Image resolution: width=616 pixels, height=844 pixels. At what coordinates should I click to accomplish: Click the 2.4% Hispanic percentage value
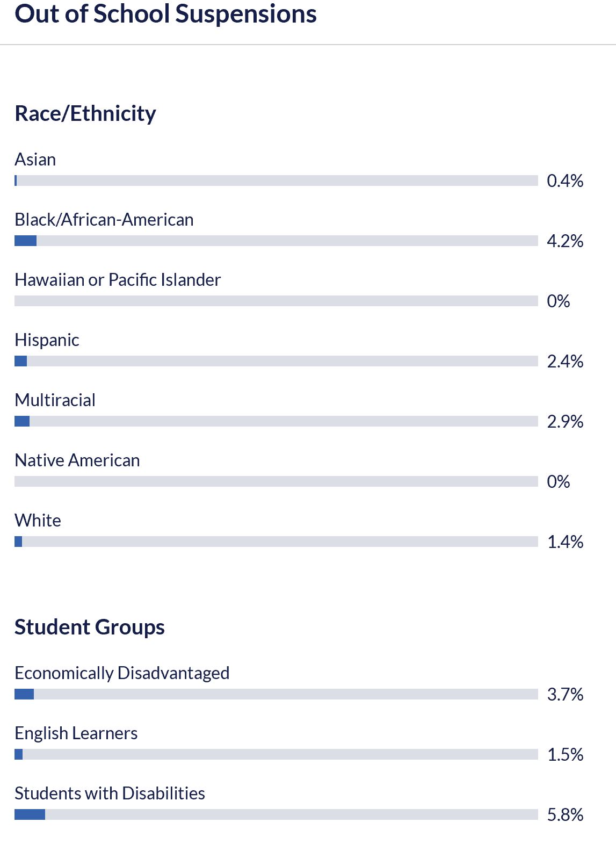coord(565,361)
